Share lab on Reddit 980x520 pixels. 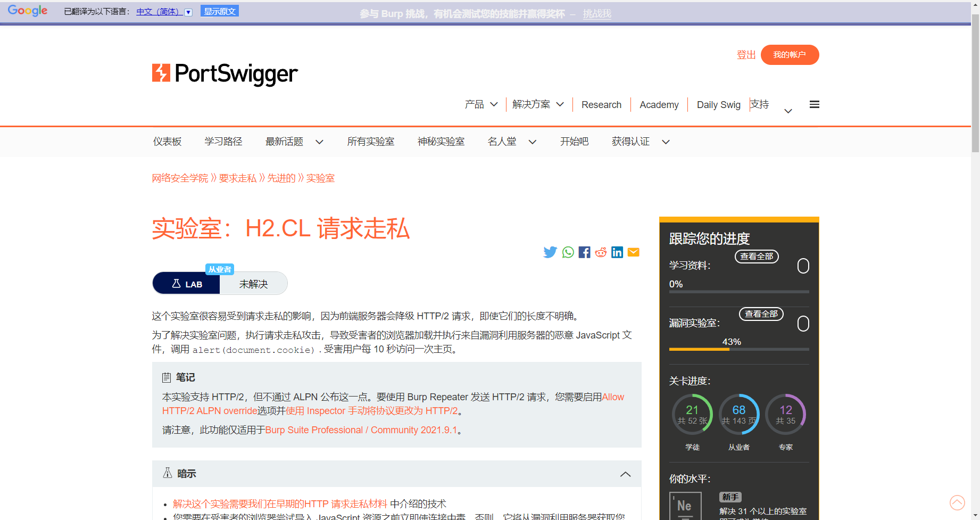(x=601, y=252)
